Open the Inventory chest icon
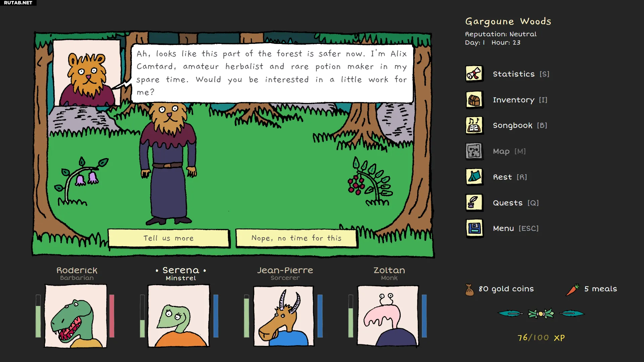This screenshot has height=362, width=644. coord(474,100)
